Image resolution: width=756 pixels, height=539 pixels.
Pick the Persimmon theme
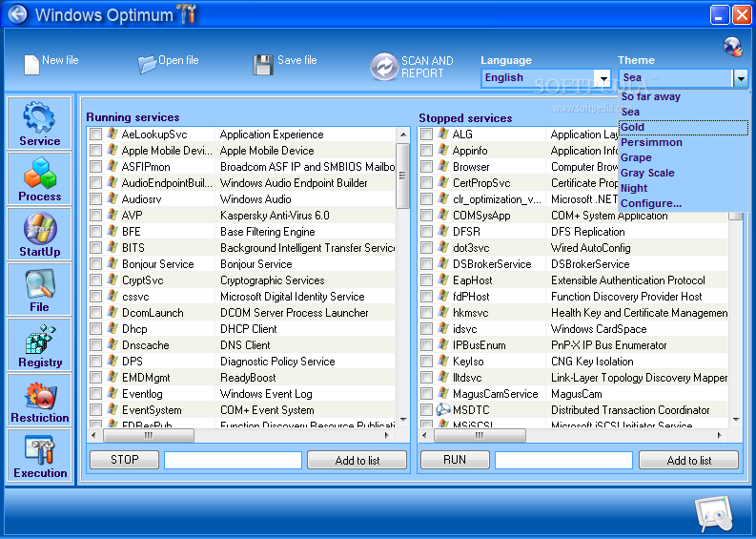pyautogui.click(x=684, y=142)
